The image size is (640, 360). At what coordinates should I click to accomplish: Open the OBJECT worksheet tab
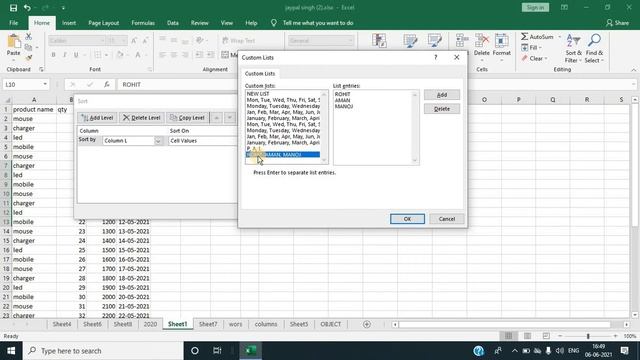[331, 324]
